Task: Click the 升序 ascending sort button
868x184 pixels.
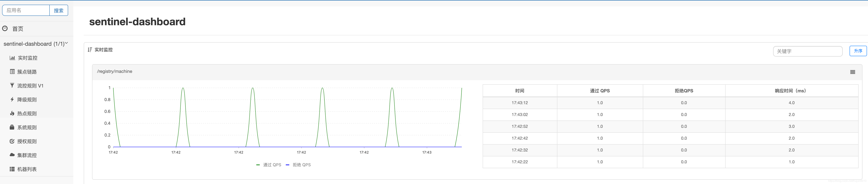Action: pos(858,51)
